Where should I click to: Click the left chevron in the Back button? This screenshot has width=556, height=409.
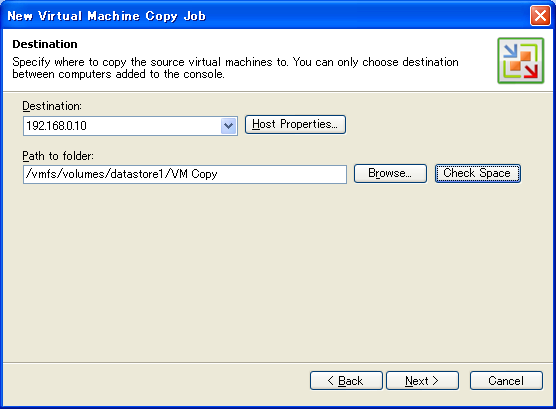[x=330, y=381]
